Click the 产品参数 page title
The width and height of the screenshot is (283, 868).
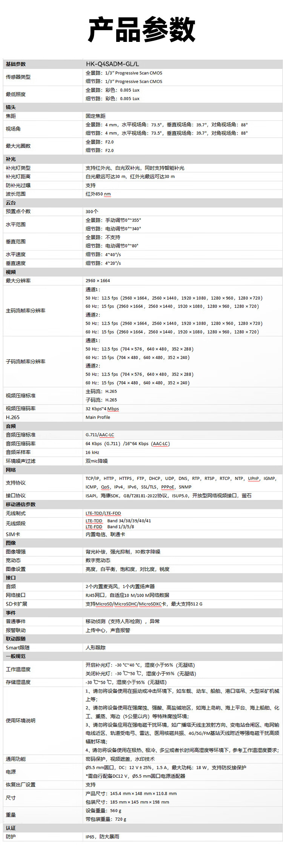pyautogui.click(x=141, y=29)
